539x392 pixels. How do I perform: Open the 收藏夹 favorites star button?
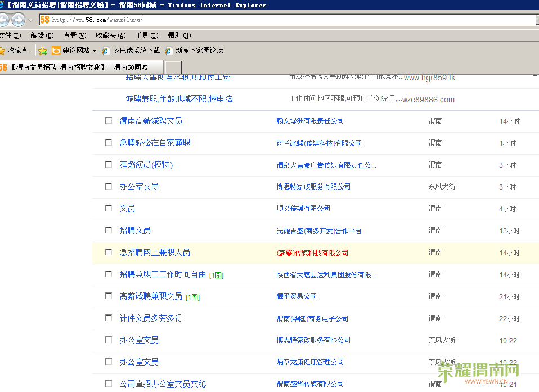15,51
